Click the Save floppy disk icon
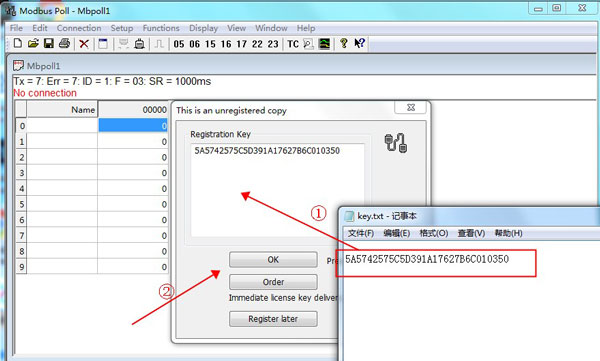 pos(49,43)
